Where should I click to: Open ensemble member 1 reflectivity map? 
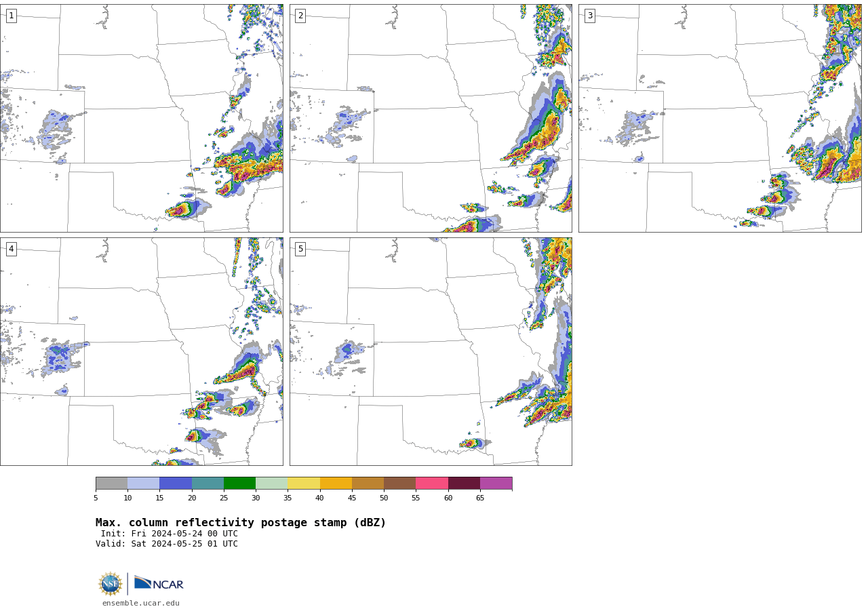142,118
